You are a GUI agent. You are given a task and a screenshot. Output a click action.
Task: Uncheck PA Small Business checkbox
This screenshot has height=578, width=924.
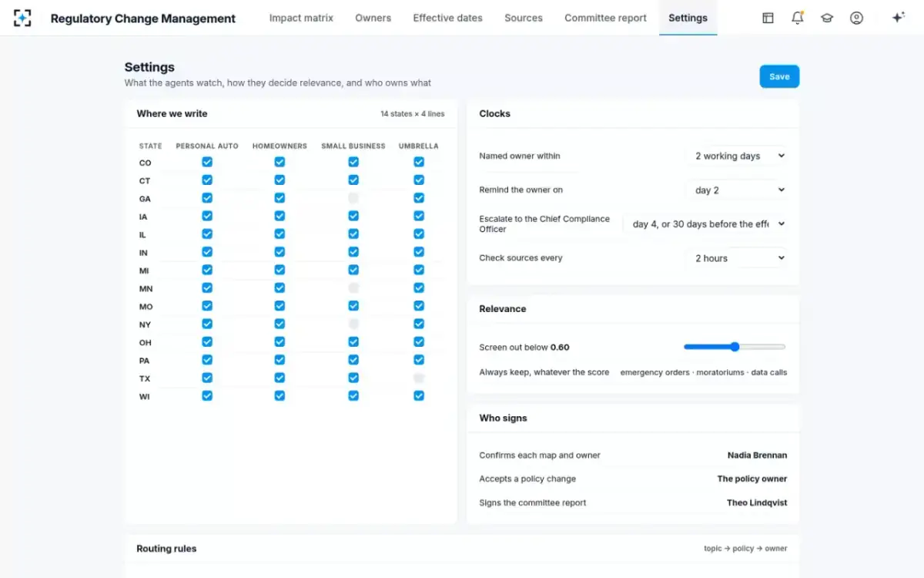pyautogui.click(x=353, y=360)
